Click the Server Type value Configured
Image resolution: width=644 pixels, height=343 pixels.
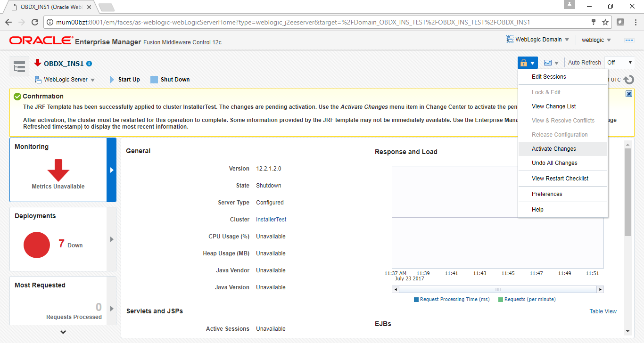pyautogui.click(x=270, y=203)
